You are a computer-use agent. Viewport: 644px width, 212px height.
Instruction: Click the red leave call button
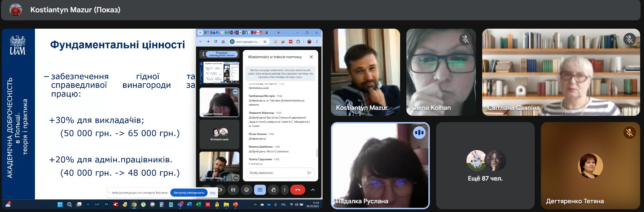click(297, 190)
